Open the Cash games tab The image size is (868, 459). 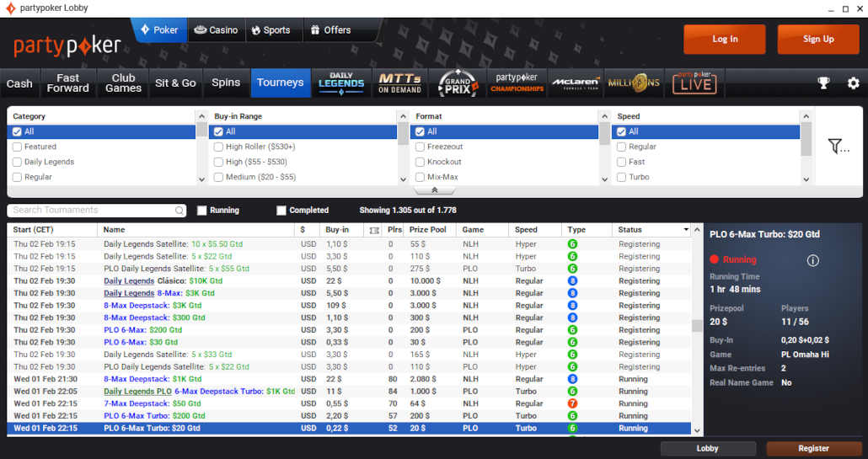pyautogui.click(x=19, y=83)
